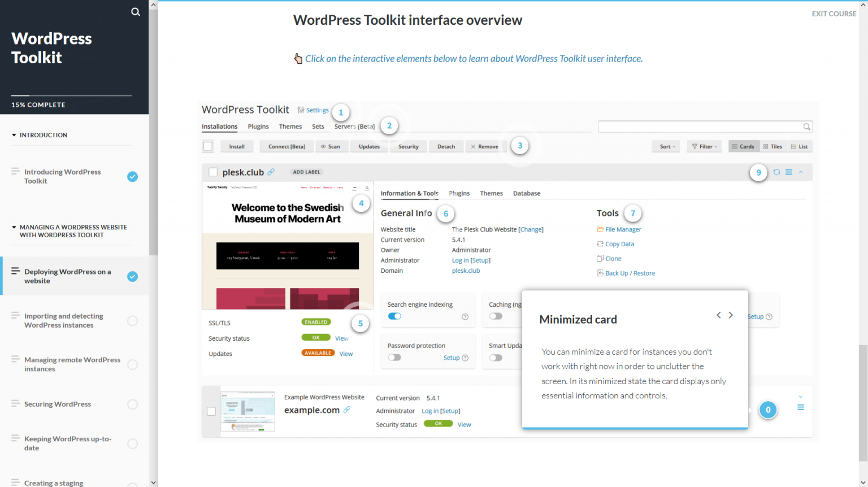Click hotspot marker 7 beside Tools heading
The image size is (868, 487).
pyautogui.click(x=633, y=213)
